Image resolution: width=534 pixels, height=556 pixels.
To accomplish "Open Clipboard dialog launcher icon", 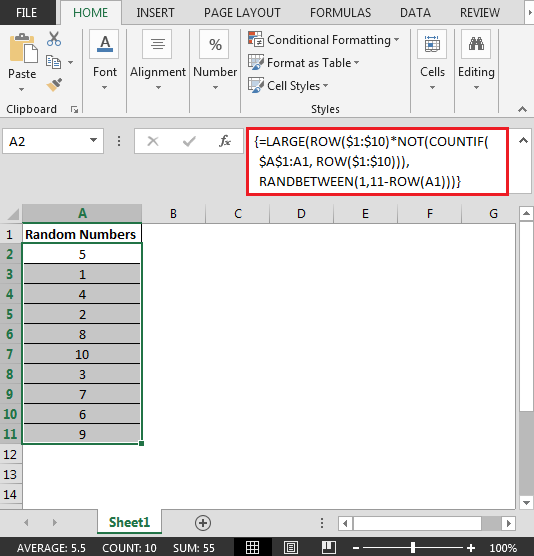I will point(74,110).
